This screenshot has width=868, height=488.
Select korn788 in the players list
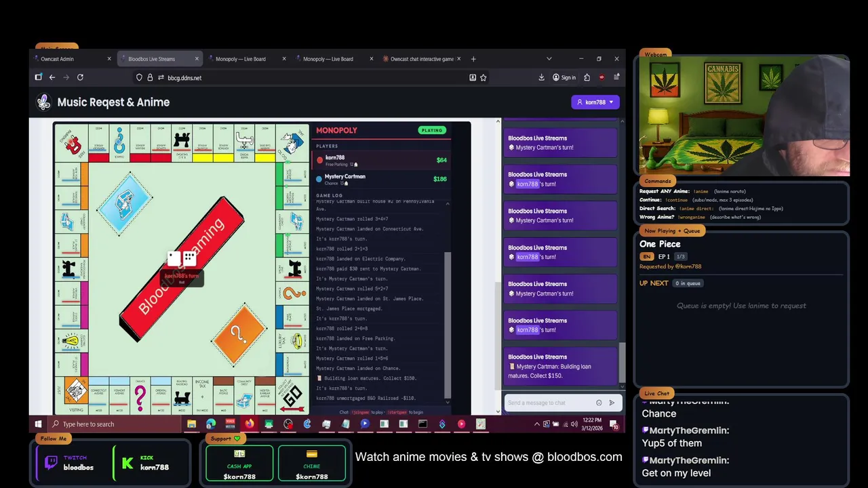coord(382,160)
